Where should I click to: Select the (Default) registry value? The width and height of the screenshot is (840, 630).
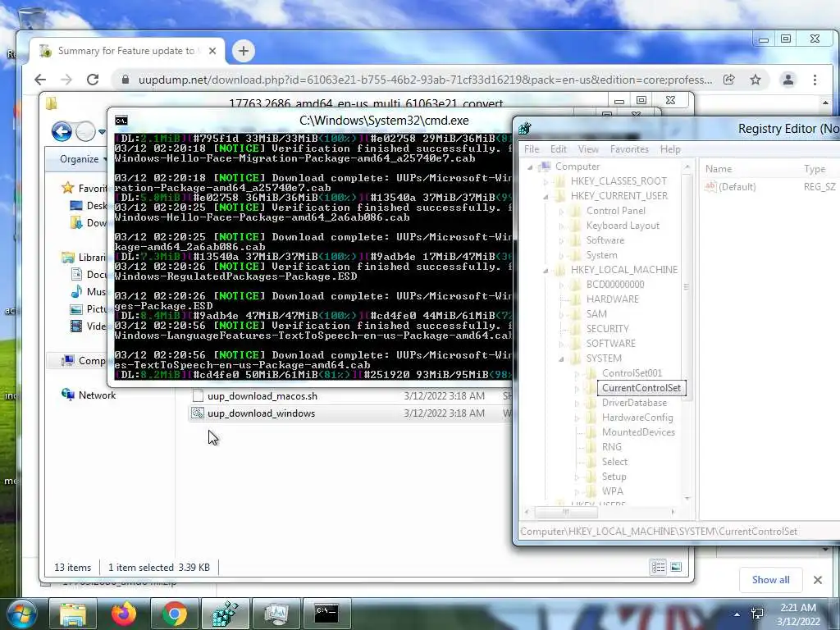pyautogui.click(x=737, y=186)
